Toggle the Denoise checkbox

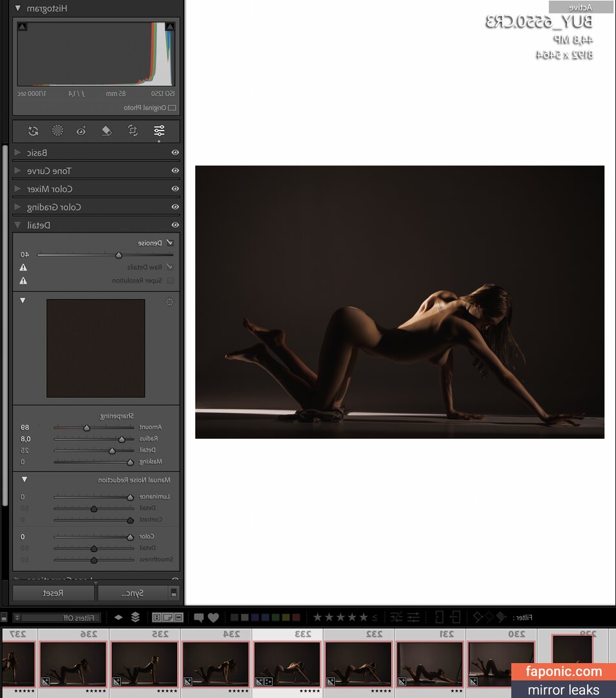(169, 243)
